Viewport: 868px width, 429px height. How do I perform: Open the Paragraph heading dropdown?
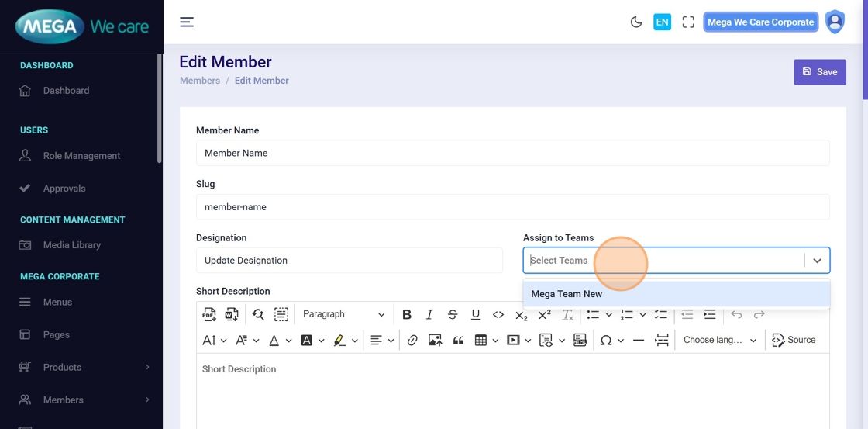(x=343, y=314)
